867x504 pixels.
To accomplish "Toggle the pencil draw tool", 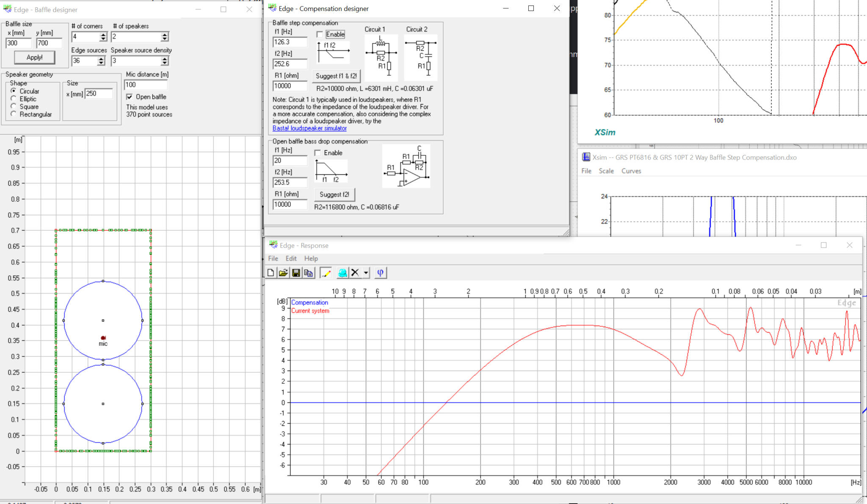I will click(x=326, y=273).
